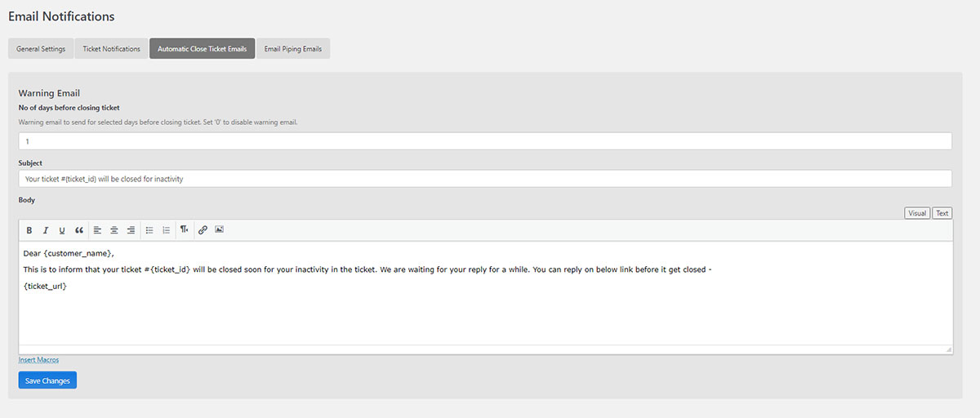This screenshot has width=980, height=418.
Task: Align text to the left
Action: pos(97,230)
